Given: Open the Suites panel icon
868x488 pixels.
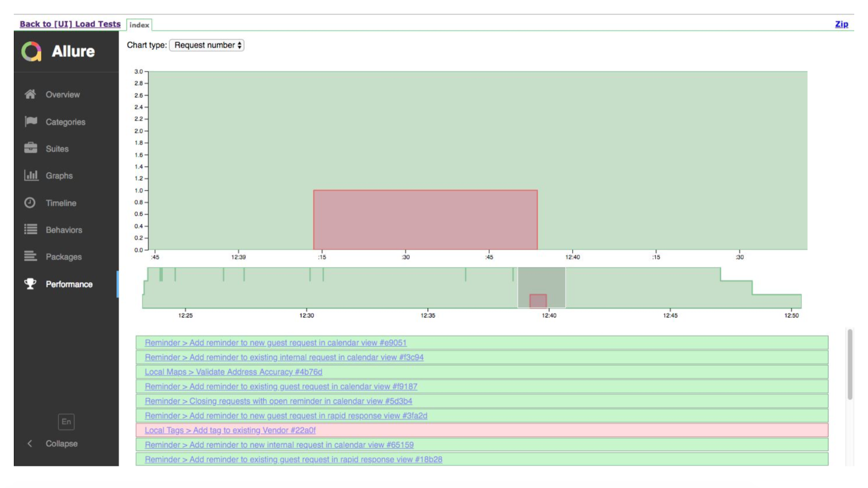Looking at the screenshot, I should [31, 148].
